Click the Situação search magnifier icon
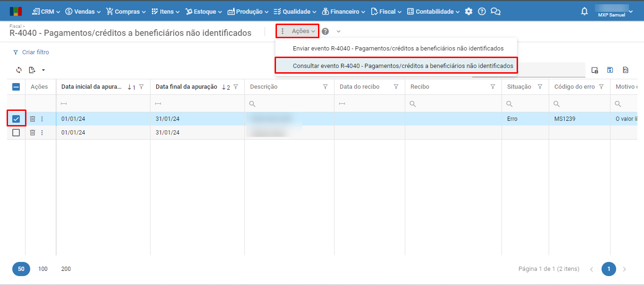This screenshot has height=286, width=644. tap(510, 104)
